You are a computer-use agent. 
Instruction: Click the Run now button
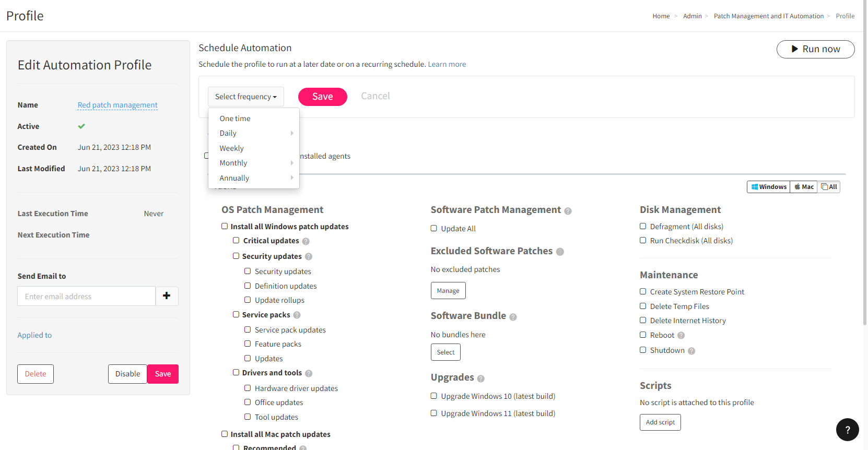(816, 49)
